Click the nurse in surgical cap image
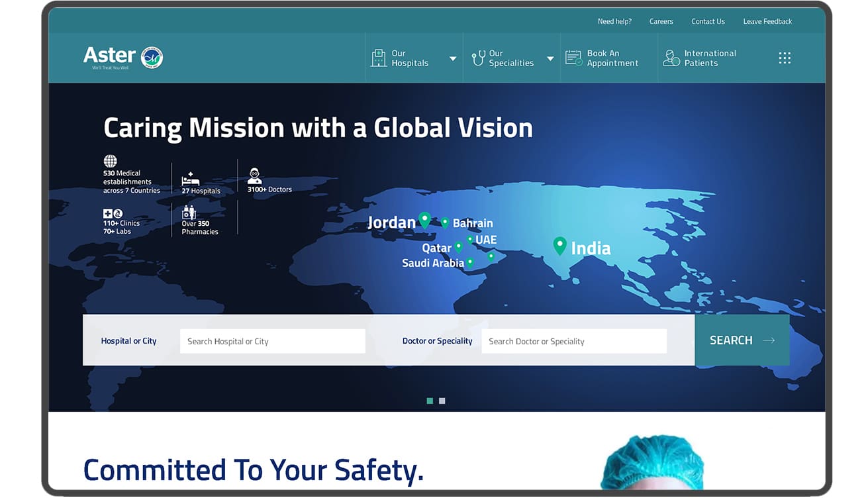This screenshot has width=868, height=498. click(652, 462)
